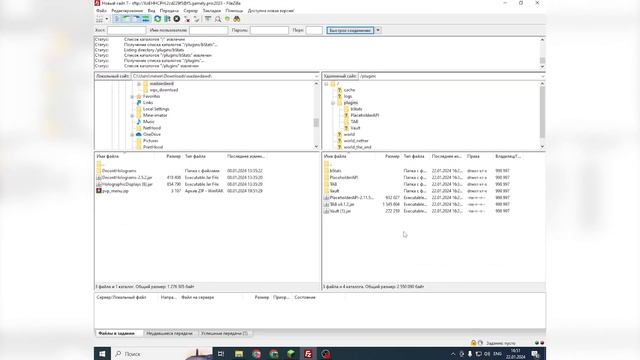Open the Закладки menu
The height and width of the screenshot is (360, 640).
[x=212, y=11]
